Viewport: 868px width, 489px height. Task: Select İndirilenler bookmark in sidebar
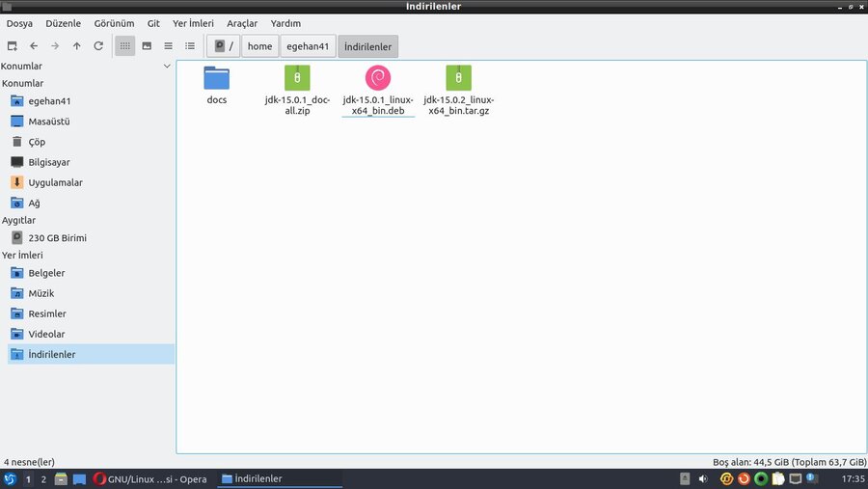(x=91, y=354)
